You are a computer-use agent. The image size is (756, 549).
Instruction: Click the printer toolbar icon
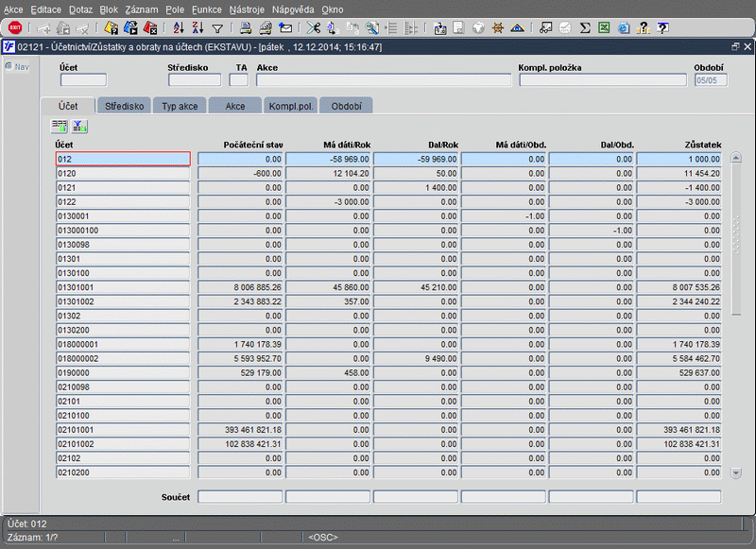(245, 28)
